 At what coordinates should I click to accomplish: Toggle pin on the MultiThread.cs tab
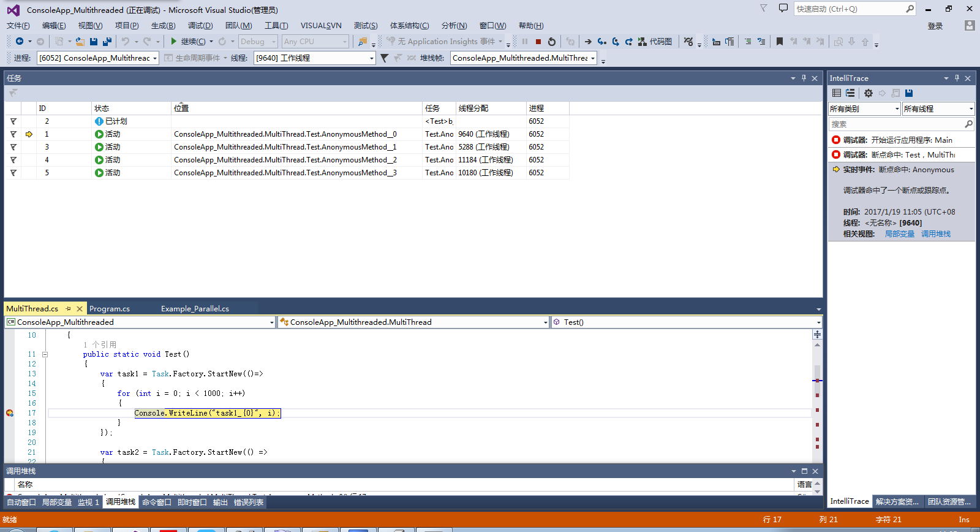pos(69,309)
